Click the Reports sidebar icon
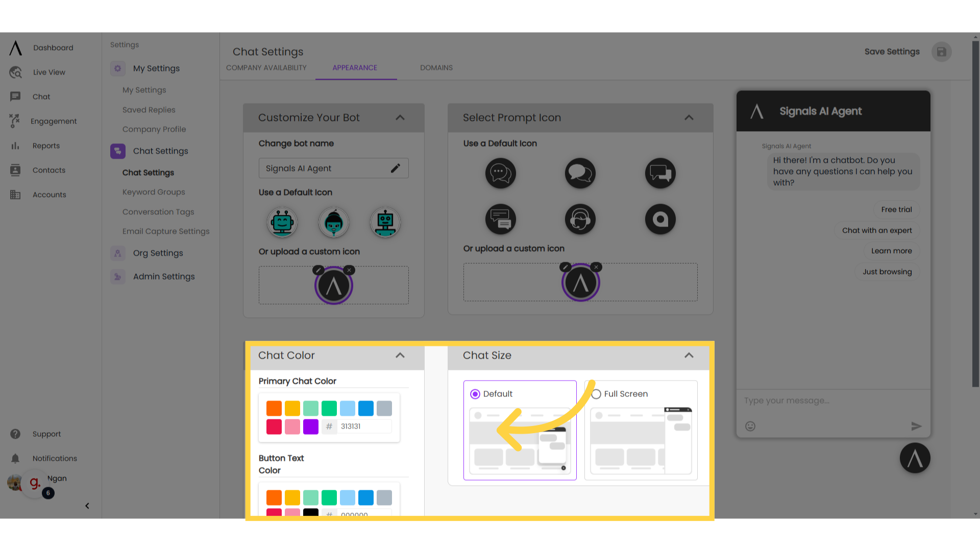Screen dimensions: 980x551 coord(15,145)
